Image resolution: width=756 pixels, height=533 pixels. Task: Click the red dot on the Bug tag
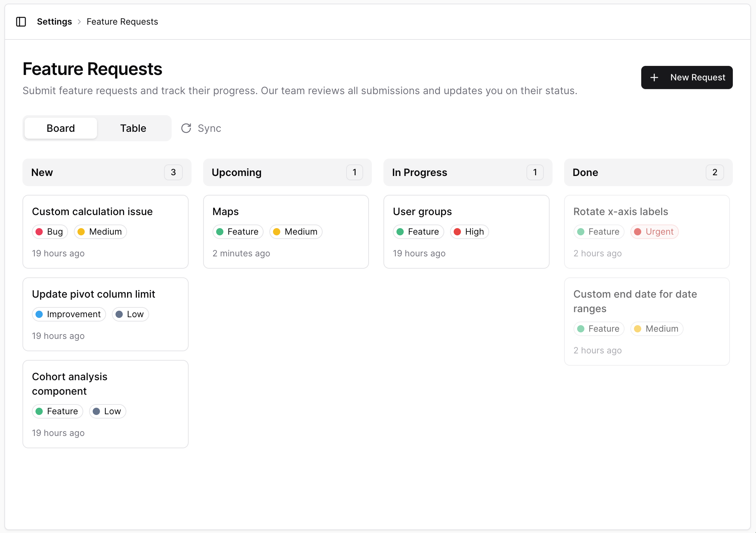(x=40, y=232)
